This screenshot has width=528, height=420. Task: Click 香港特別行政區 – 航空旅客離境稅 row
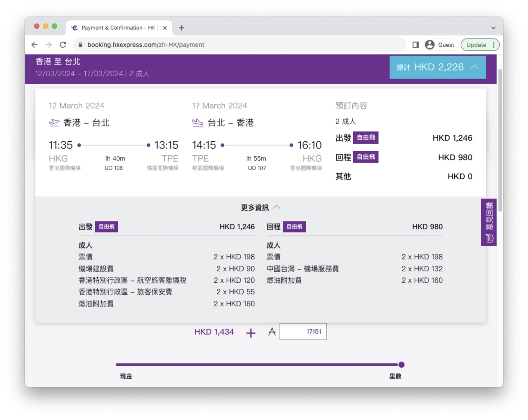click(x=167, y=280)
